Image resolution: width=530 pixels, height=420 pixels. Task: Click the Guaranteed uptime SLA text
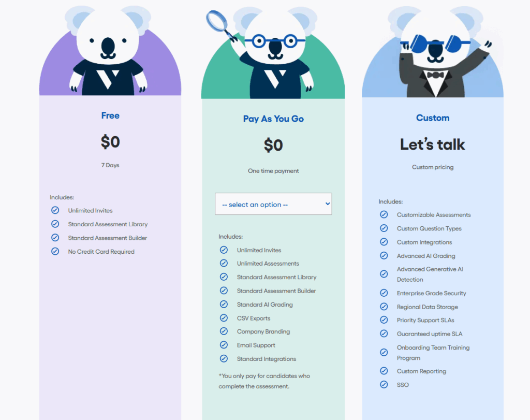(430, 334)
